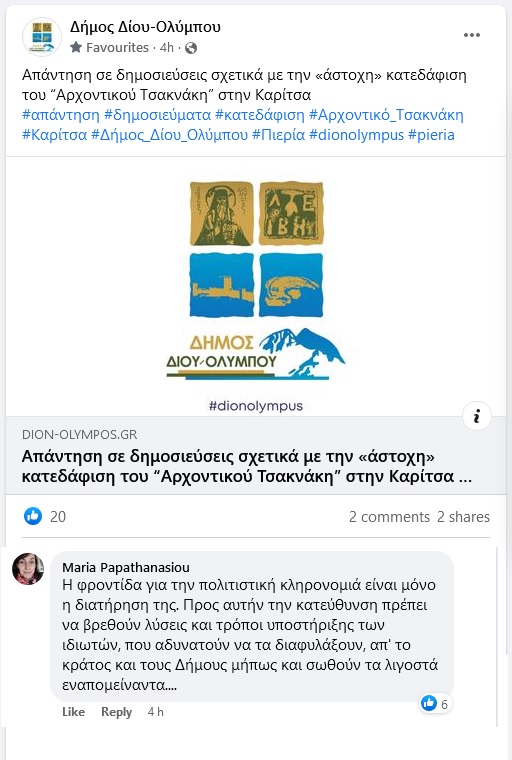The width and height of the screenshot is (512, 760).
Task: Show the 2 comments list
Action: pyautogui.click(x=389, y=517)
